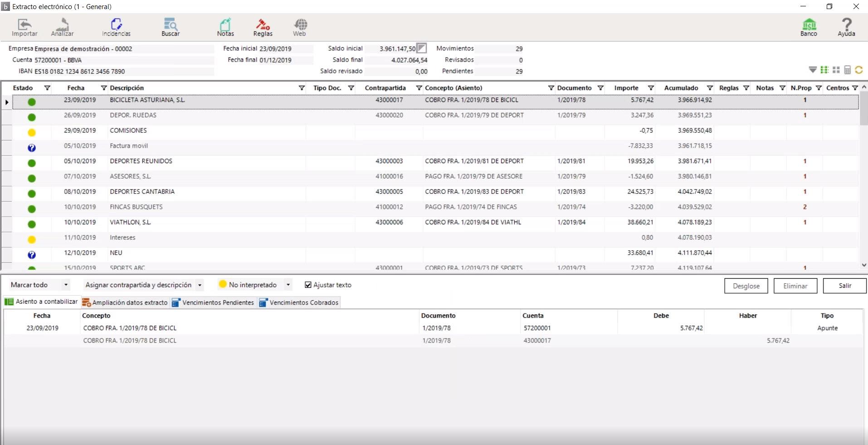This screenshot has width=868, height=445.
Task: Open the Notas toolbar icon
Action: pos(225,27)
